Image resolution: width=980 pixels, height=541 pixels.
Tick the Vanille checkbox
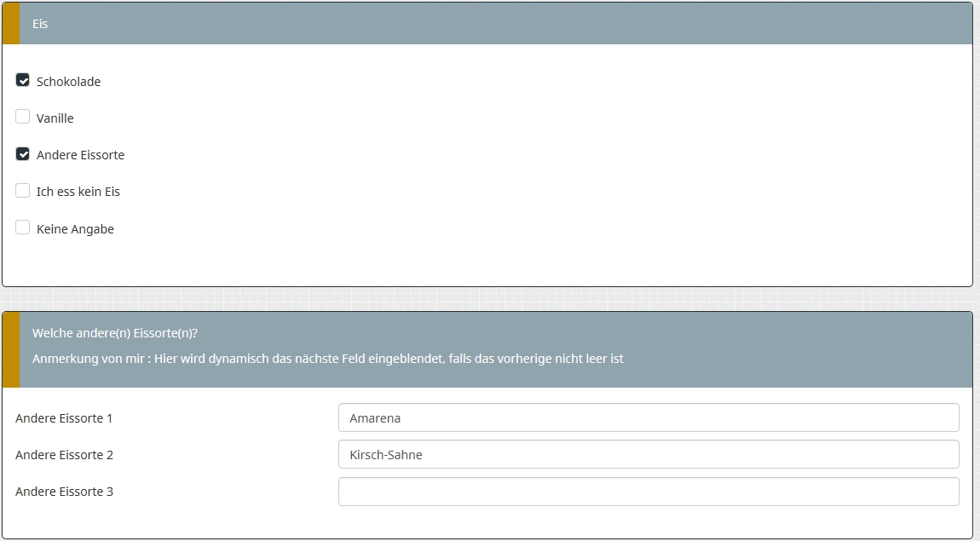[x=23, y=117]
